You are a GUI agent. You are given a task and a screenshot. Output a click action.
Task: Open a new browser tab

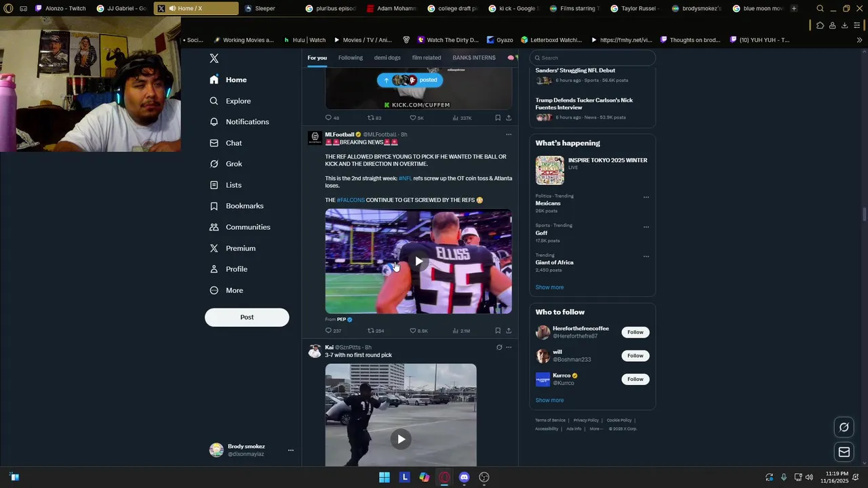point(794,8)
